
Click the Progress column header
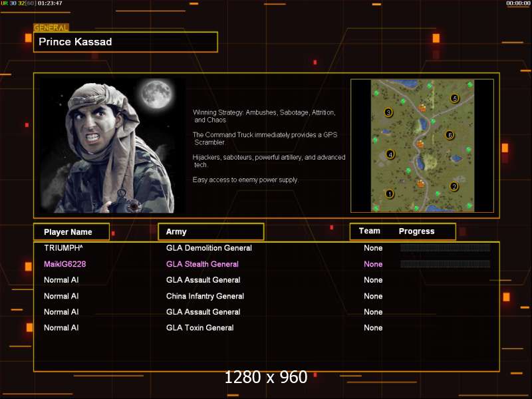coord(417,231)
